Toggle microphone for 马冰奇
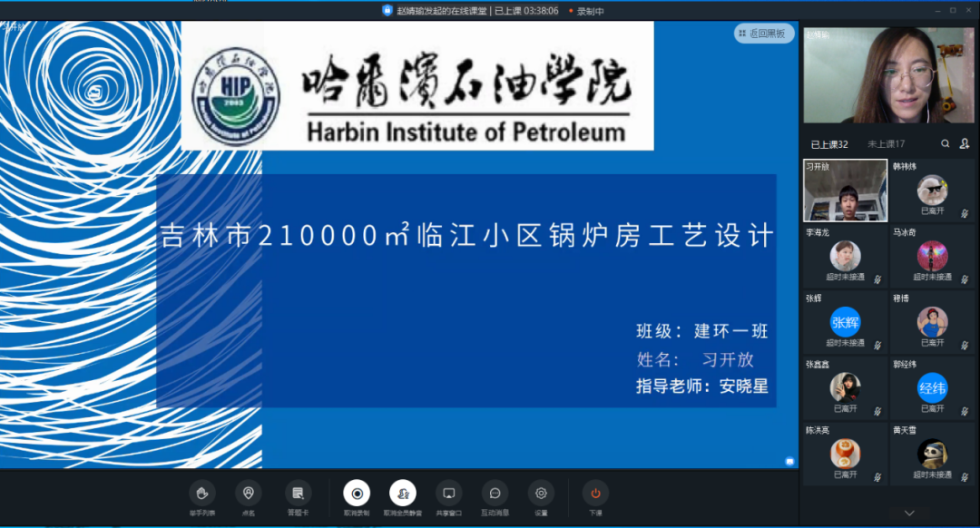The image size is (980, 528). coord(965,279)
